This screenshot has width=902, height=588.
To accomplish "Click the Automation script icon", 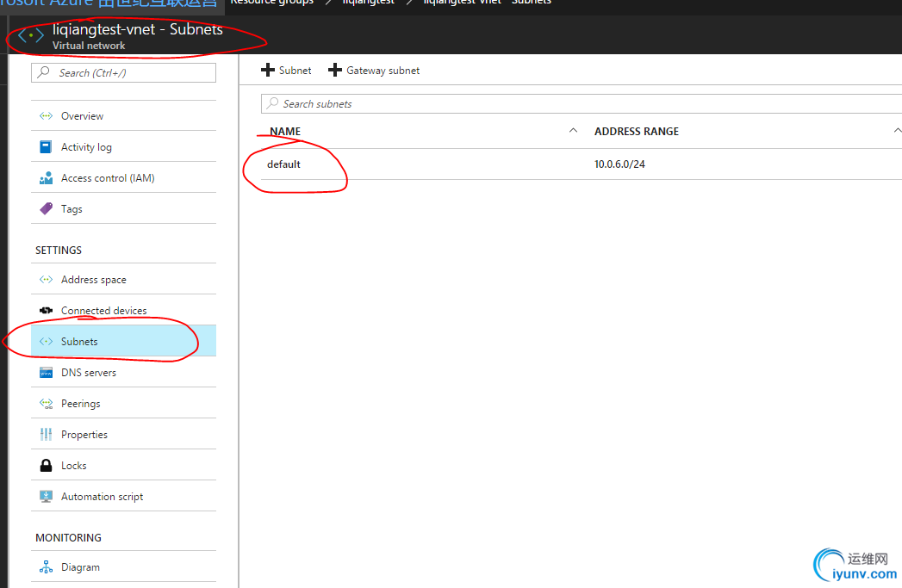I will click(x=46, y=497).
